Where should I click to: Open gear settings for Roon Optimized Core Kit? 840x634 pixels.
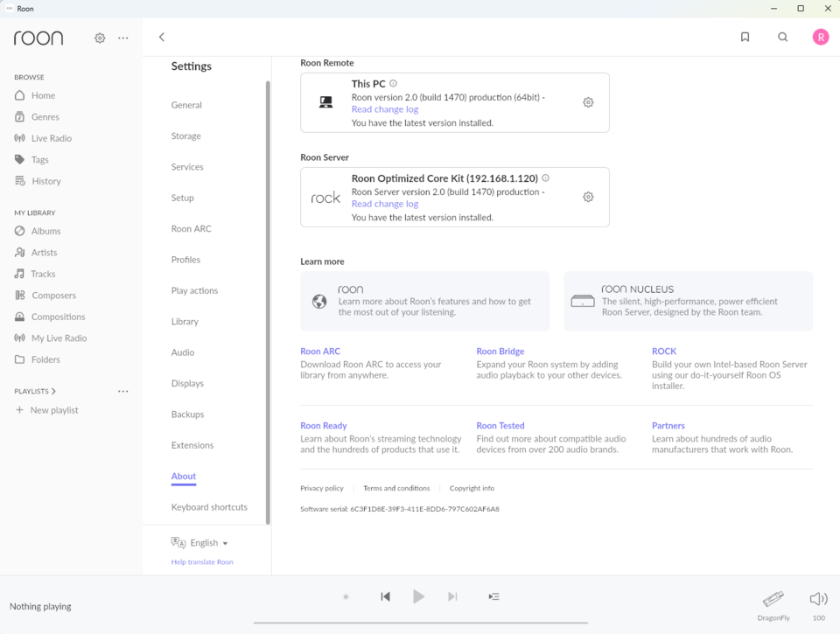pyautogui.click(x=588, y=197)
